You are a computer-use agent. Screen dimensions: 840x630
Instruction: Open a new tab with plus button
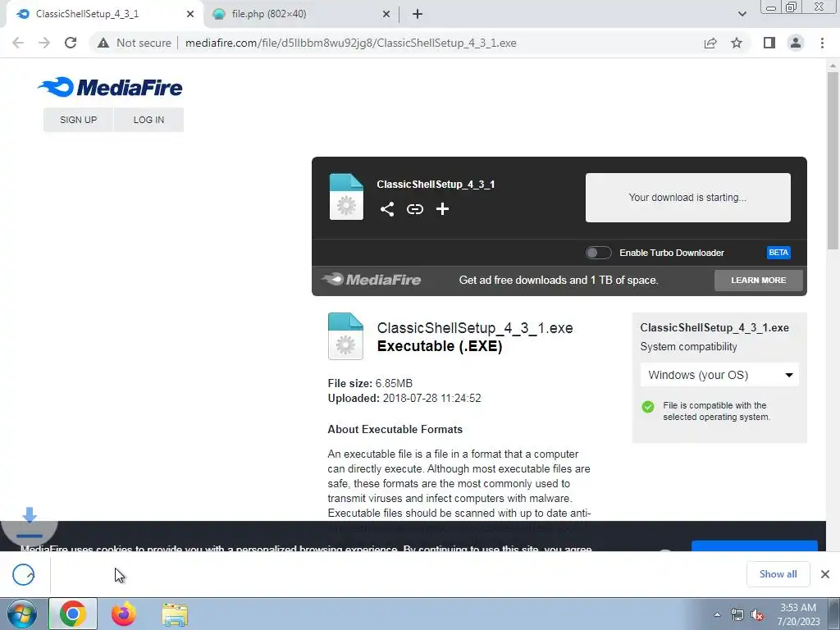click(x=418, y=14)
